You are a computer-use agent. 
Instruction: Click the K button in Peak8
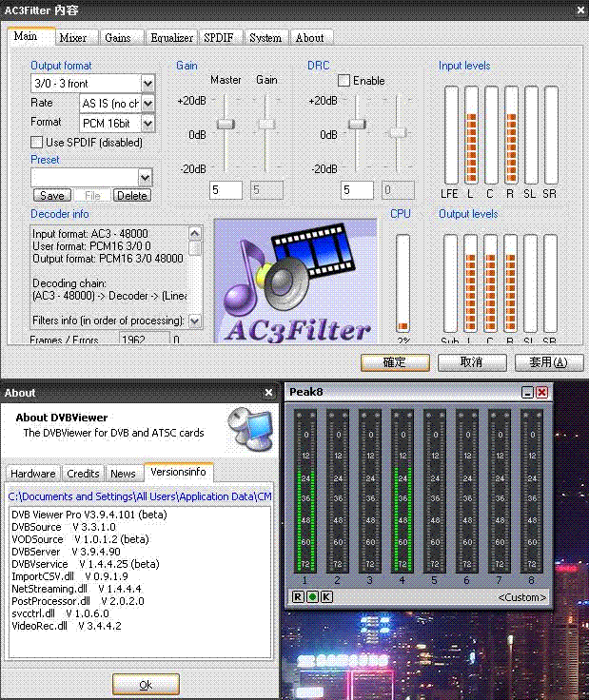[326, 596]
